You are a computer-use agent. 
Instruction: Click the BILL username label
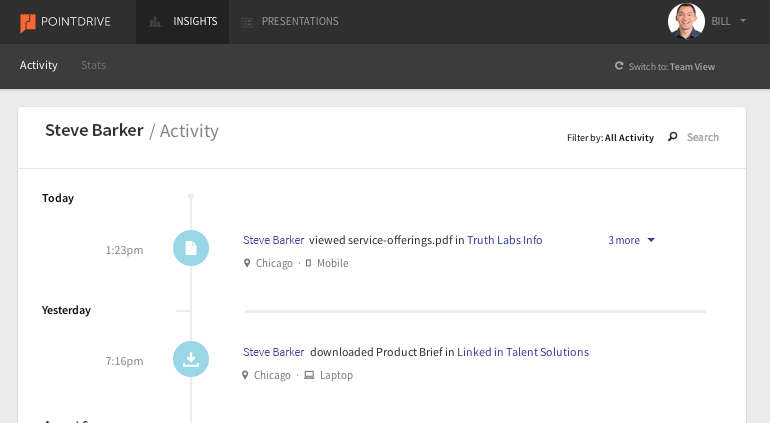(721, 21)
